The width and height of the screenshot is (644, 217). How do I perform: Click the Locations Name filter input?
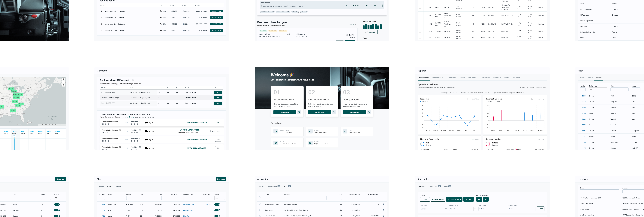pyautogui.click(x=599, y=191)
